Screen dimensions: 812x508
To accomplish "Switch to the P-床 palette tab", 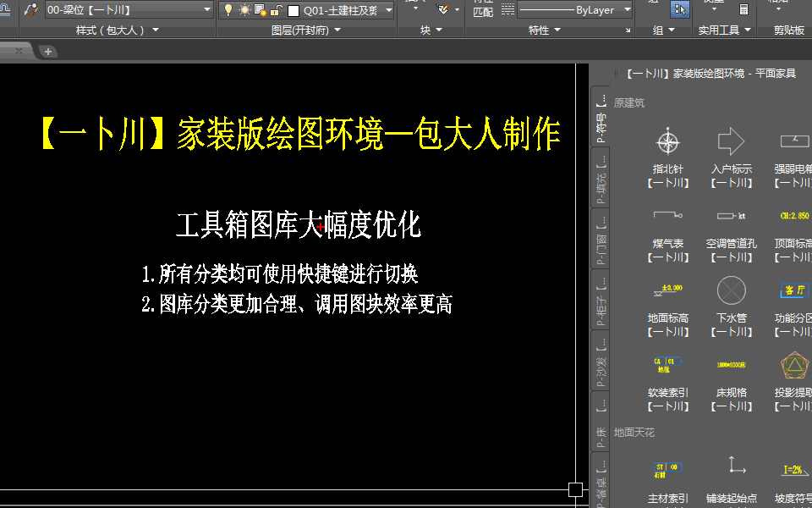I will click(601, 421).
